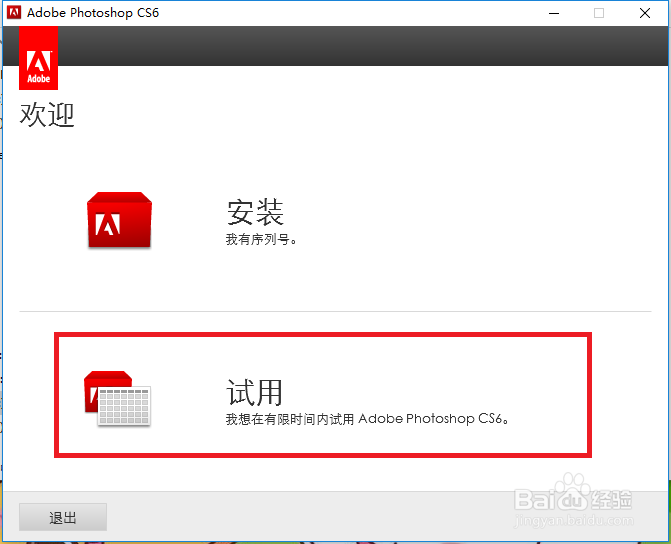671x544 pixels.
Task: Minimize the Adobe Photoshop CS6 installer window
Action: coord(554,13)
